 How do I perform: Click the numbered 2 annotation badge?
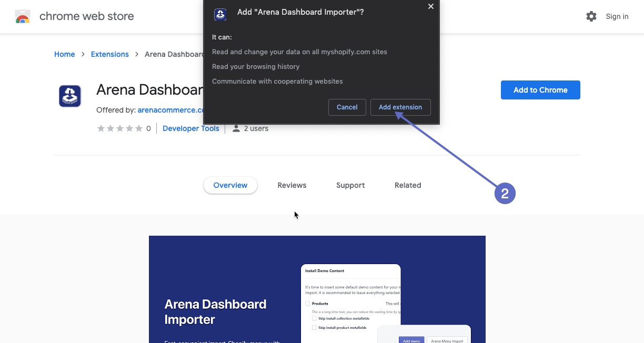[505, 193]
